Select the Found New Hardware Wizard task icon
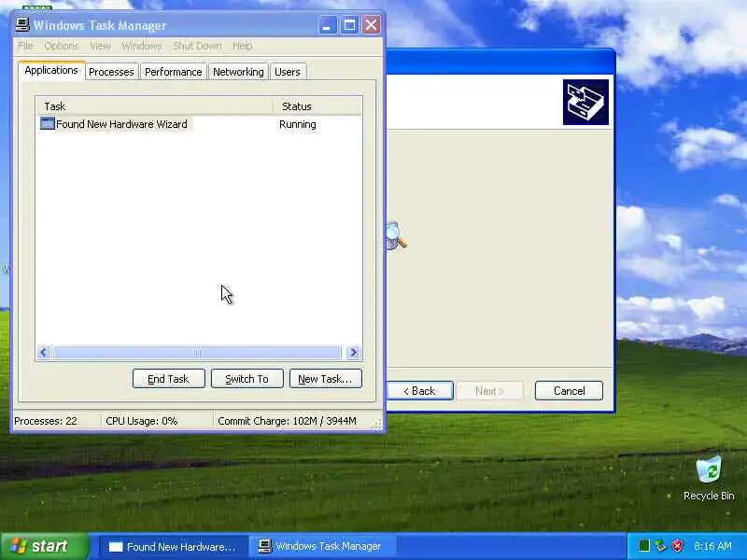Screen dimensions: 747x560 [48, 124]
